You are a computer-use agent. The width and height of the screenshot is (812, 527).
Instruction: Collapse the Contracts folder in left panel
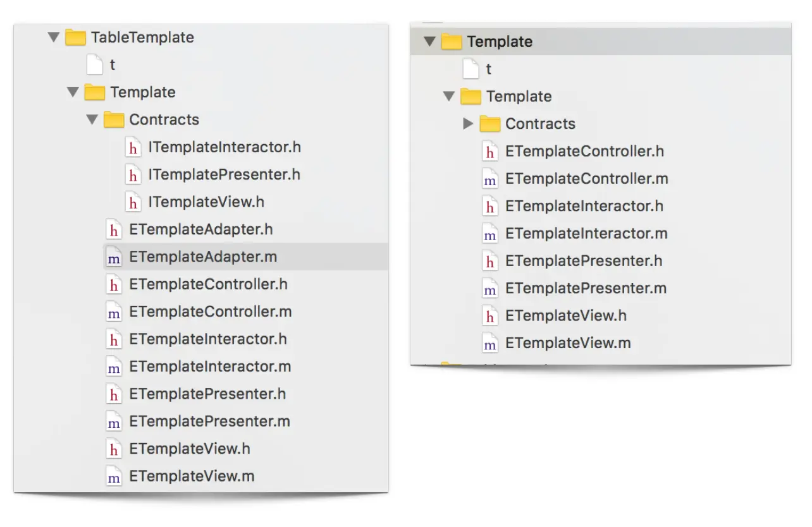click(92, 119)
